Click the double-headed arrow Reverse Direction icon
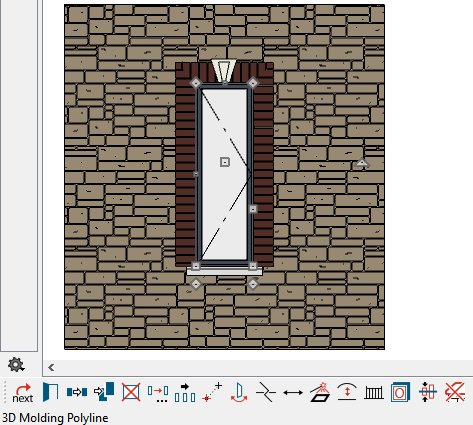The image size is (473, 425). pos(293,393)
